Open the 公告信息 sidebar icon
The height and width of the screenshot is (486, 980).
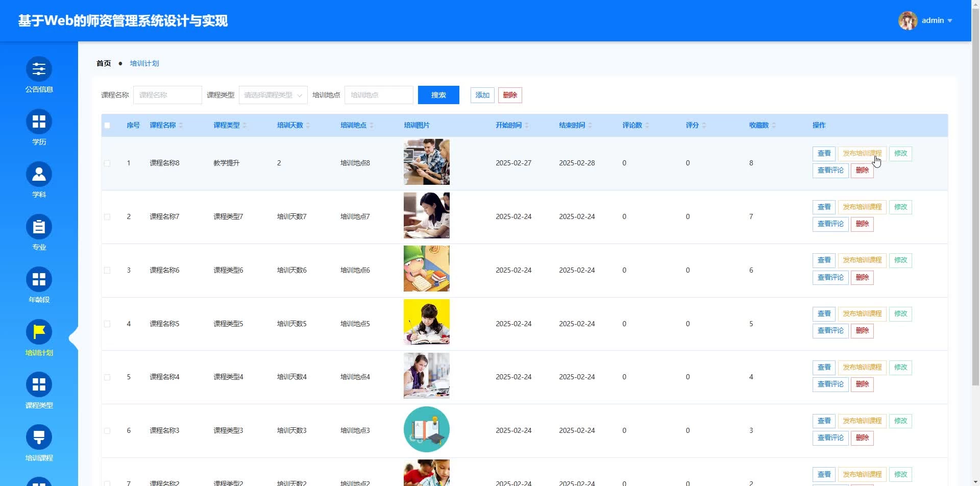39,69
